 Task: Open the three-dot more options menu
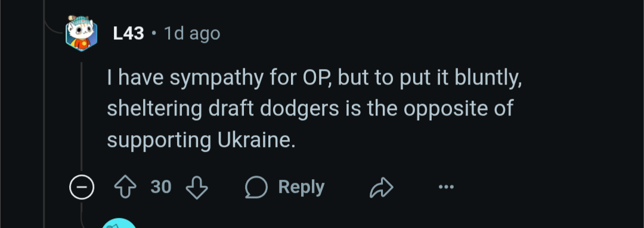click(446, 188)
